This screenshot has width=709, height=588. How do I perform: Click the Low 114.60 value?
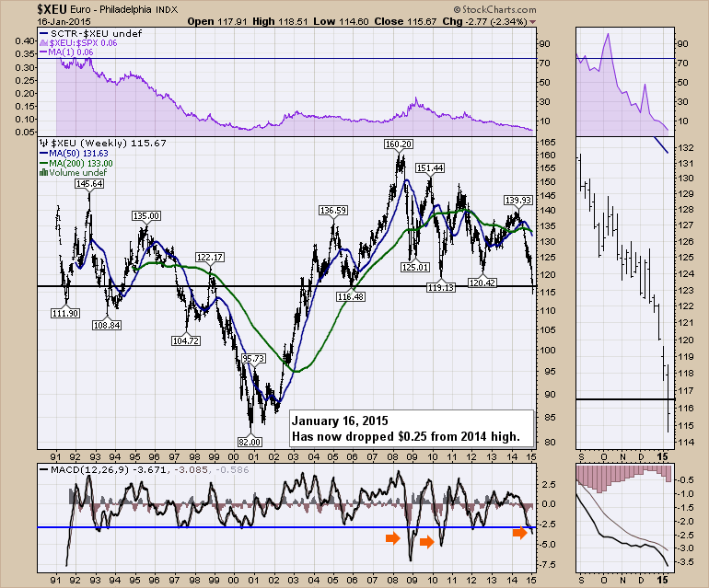click(x=343, y=21)
